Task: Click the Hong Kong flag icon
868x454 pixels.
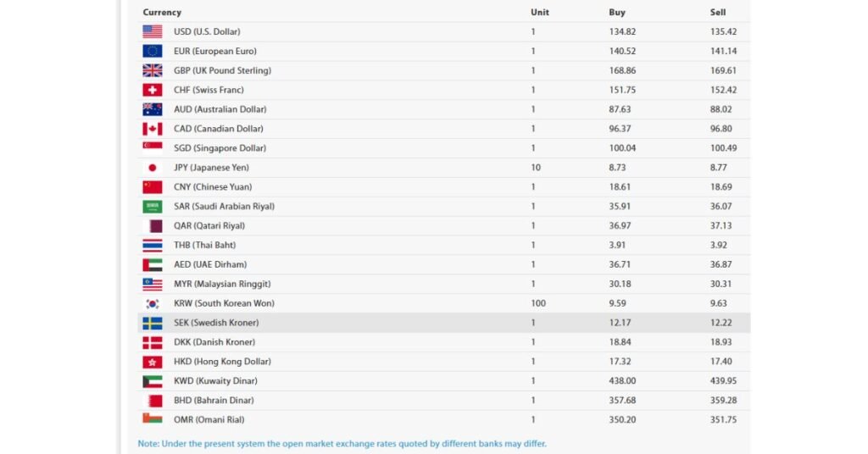Action: 153,362
